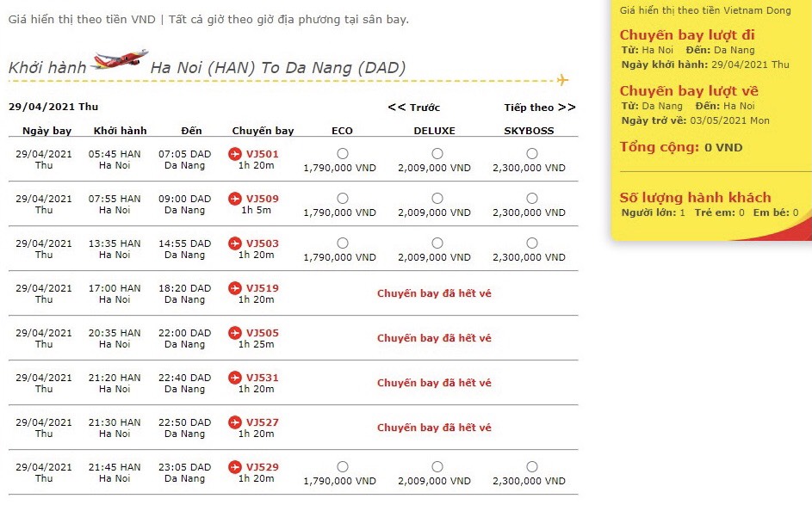Click the SKYBOSS column header
812x511 pixels.
coord(529,131)
